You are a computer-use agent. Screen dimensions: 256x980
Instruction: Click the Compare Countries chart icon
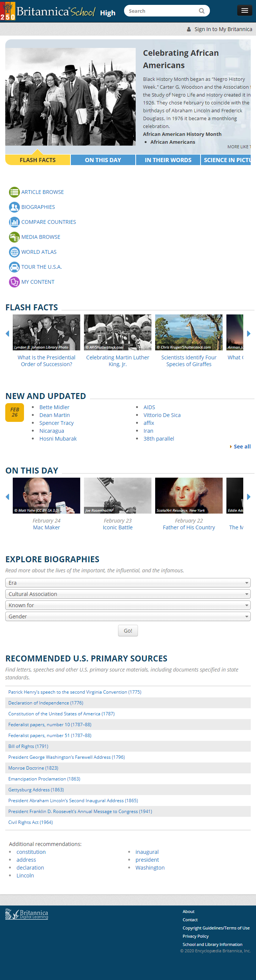14,222
